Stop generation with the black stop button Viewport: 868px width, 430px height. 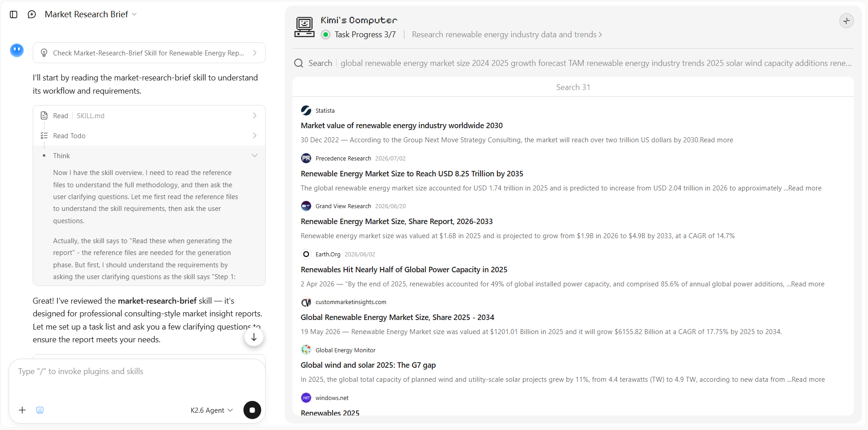252,410
